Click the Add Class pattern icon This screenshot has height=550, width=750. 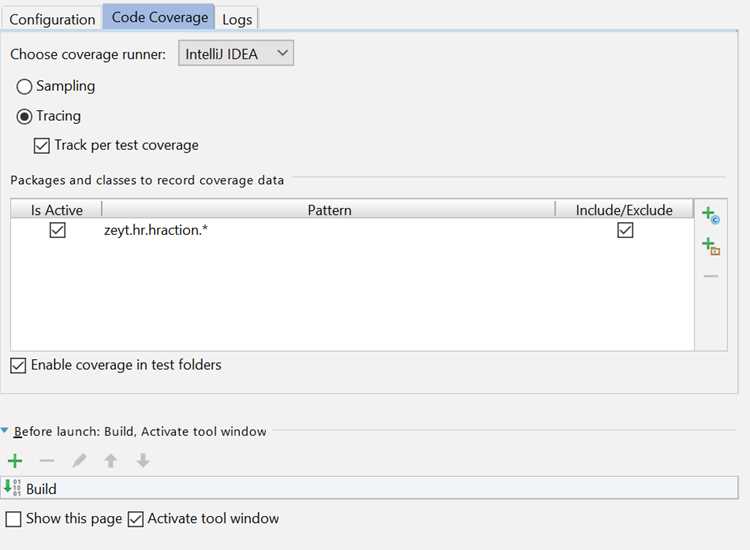(x=711, y=215)
